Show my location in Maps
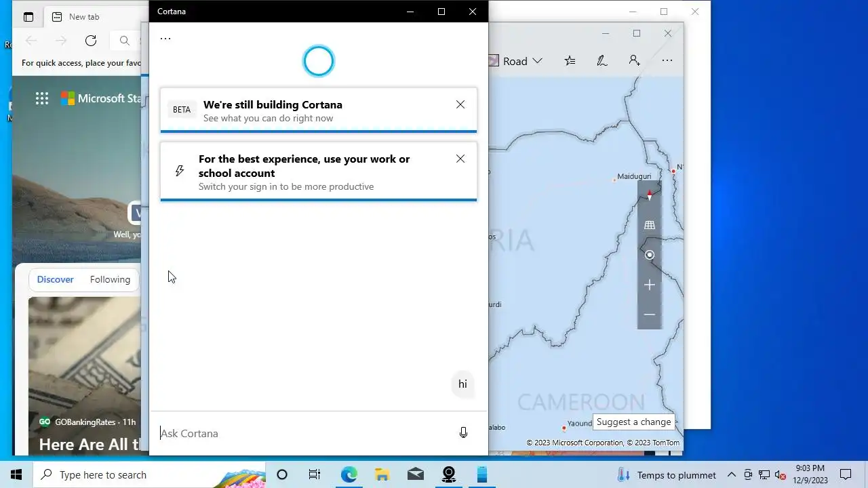The image size is (868, 488). coord(650,255)
